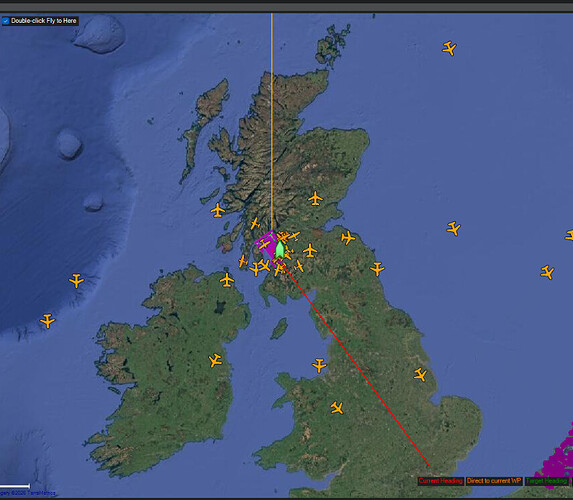The width and height of the screenshot is (573, 500).
Task: Select the aircraft icon over eastern Scotland highlands
Action: point(315,199)
